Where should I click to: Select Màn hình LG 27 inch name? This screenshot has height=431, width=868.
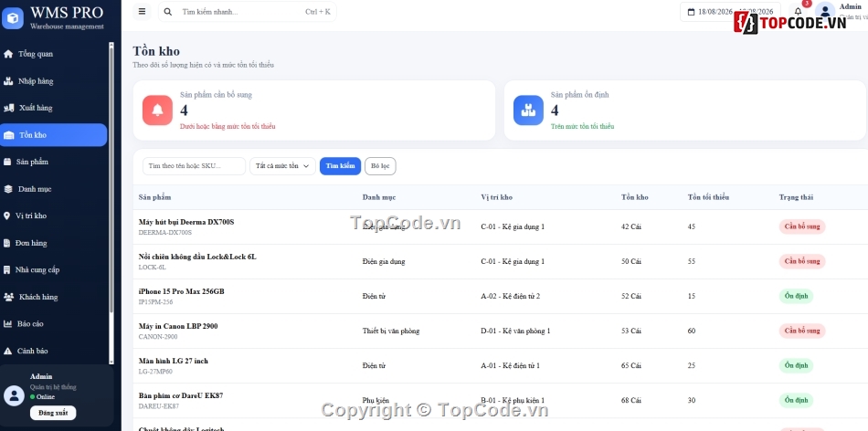pyautogui.click(x=174, y=362)
